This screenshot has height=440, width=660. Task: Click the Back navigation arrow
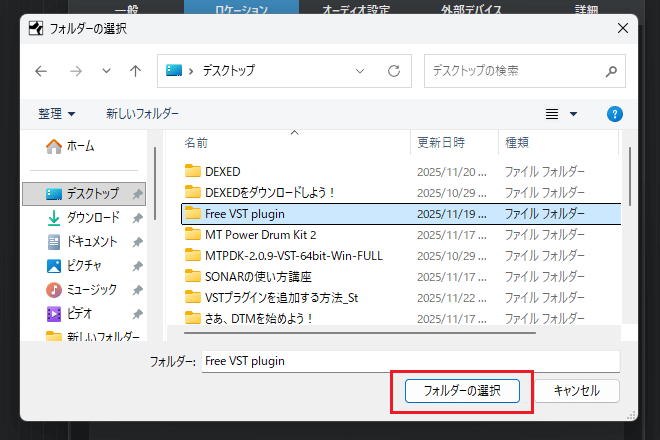coord(41,71)
